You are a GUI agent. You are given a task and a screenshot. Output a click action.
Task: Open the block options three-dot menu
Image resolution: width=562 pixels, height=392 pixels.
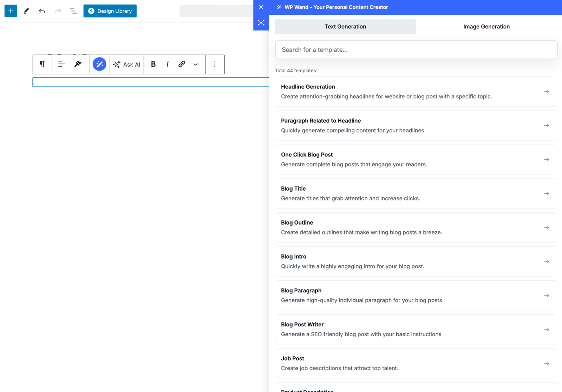click(215, 64)
